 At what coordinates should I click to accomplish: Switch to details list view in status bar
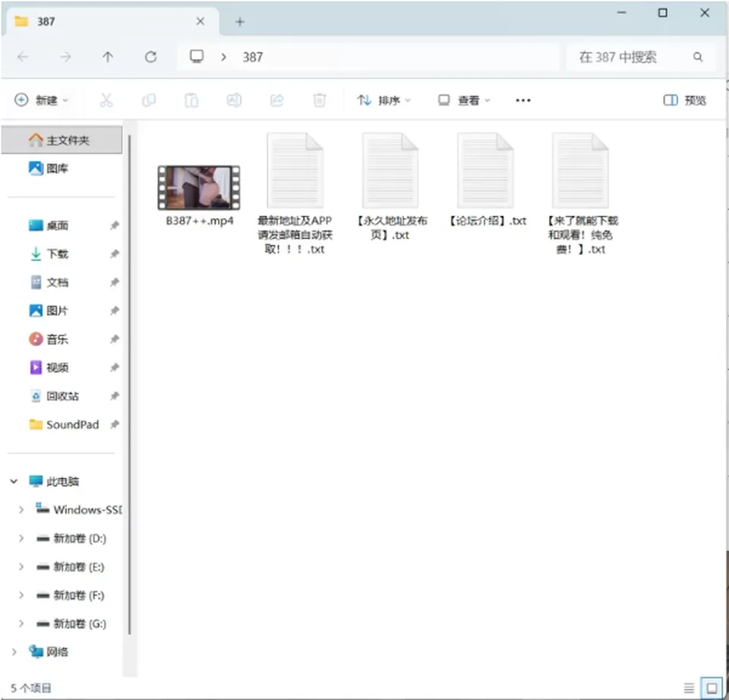point(689,687)
